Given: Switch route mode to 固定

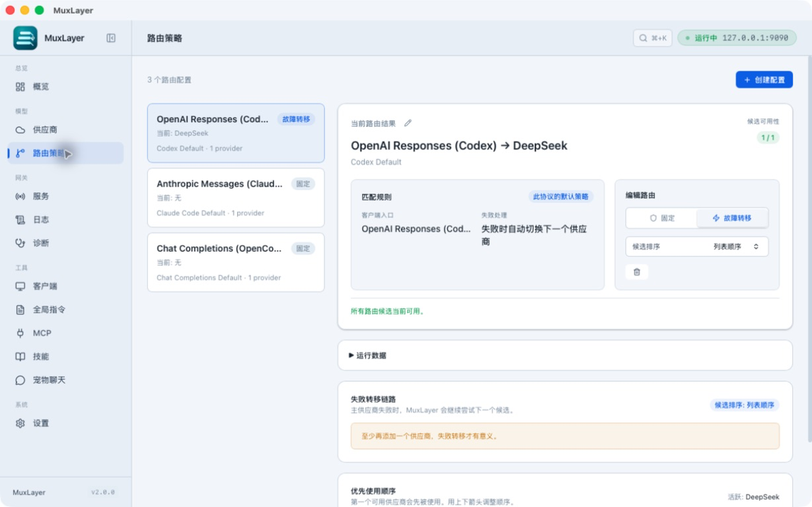Looking at the screenshot, I should pos(661,218).
